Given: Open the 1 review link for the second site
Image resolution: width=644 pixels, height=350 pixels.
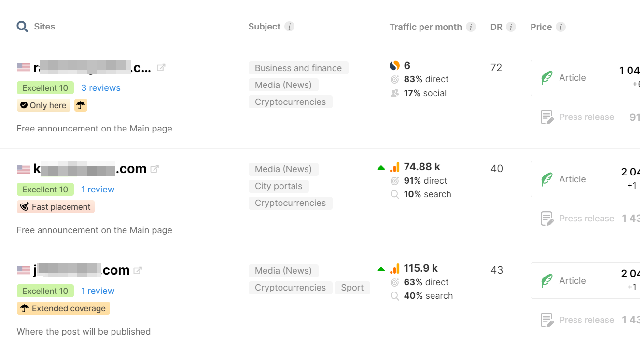Looking at the screenshot, I should tap(98, 189).
